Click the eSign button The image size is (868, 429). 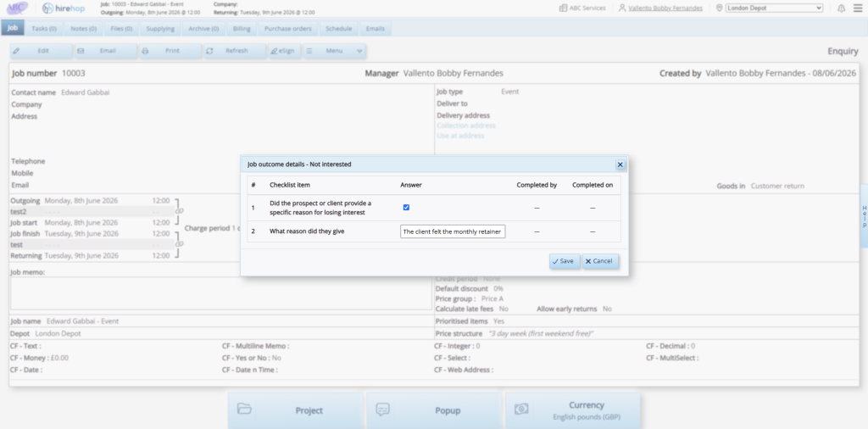[x=284, y=51]
